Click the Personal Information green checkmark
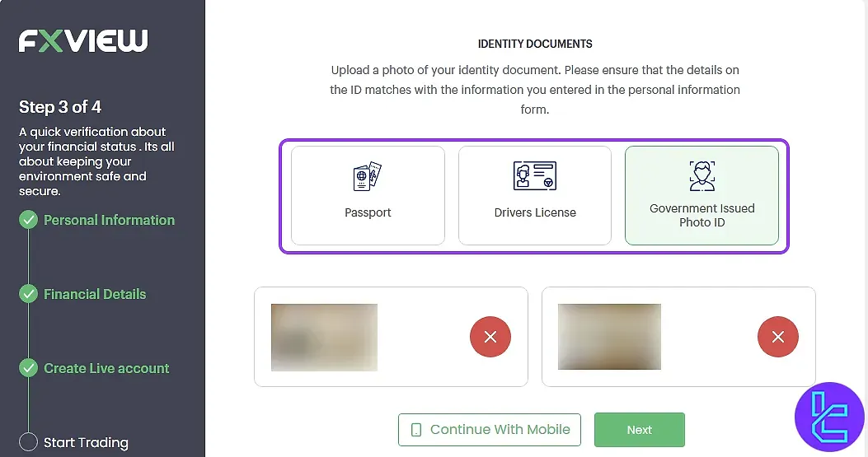The width and height of the screenshot is (868, 457). click(x=29, y=220)
